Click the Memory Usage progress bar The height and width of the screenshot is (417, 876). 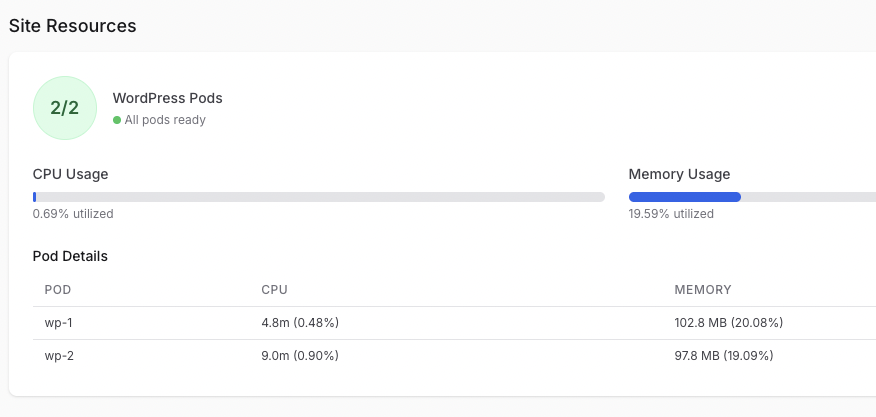click(752, 197)
